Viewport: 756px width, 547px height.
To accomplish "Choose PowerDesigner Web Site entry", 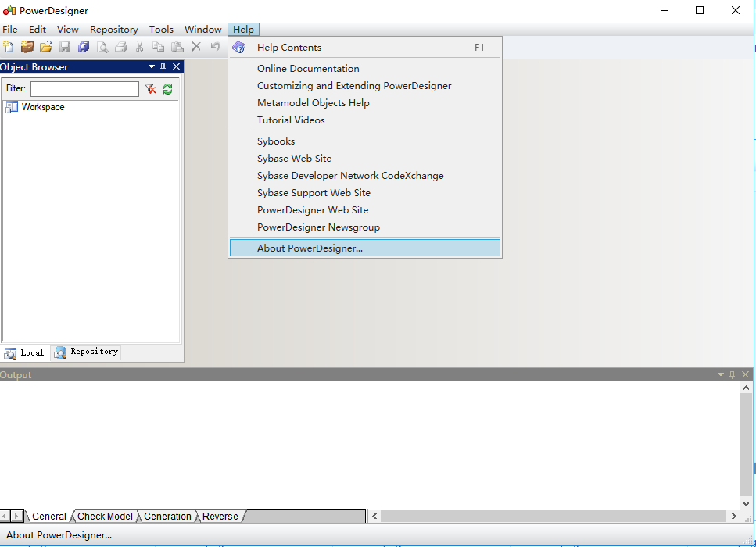I will point(365,210).
